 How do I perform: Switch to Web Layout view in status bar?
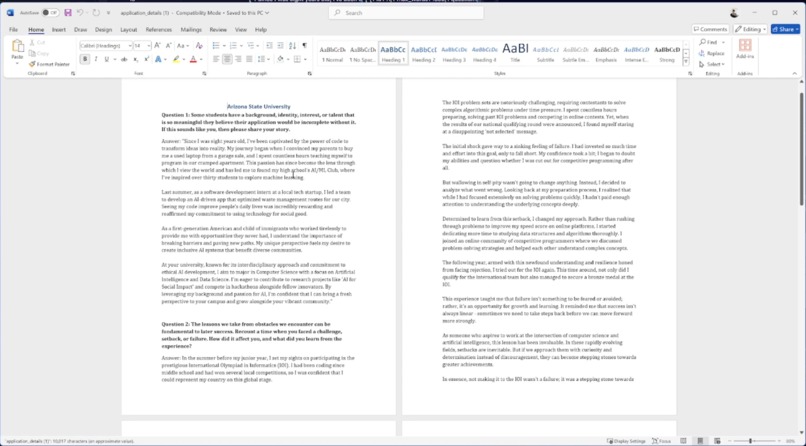coord(717,441)
